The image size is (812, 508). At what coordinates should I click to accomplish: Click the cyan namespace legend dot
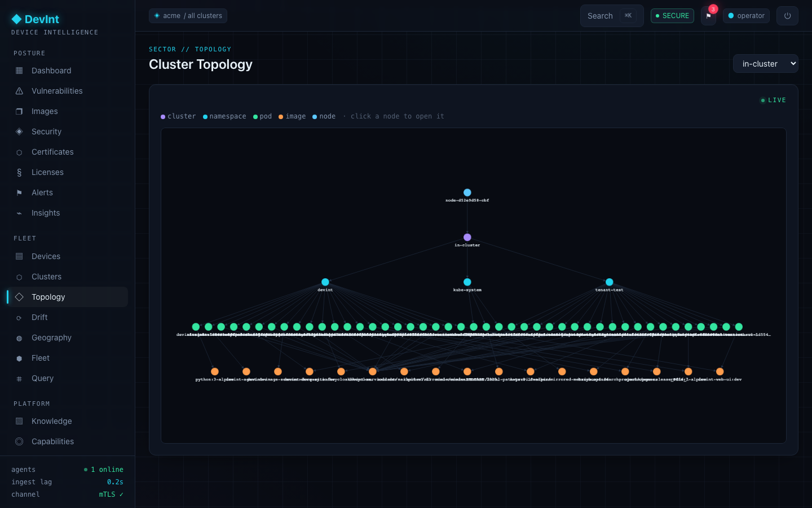point(205,117)
